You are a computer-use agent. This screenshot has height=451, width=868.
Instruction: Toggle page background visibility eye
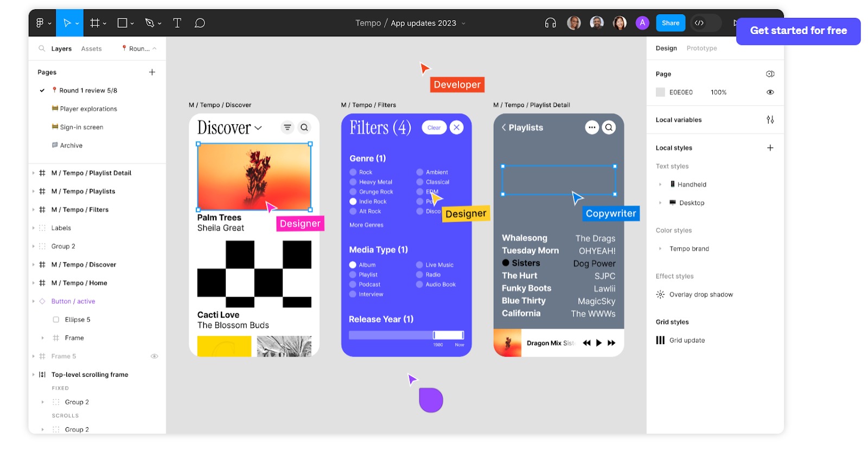[770, 92]
